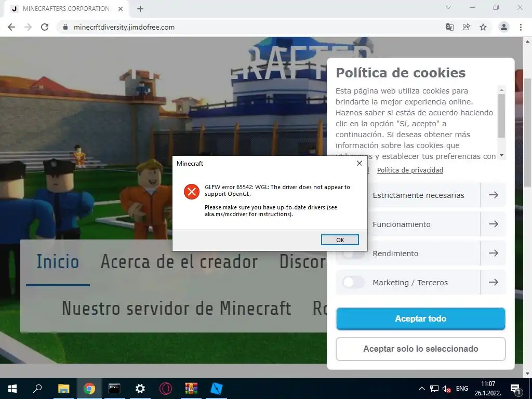Click Funcionamiento category label

pos(402,224)
